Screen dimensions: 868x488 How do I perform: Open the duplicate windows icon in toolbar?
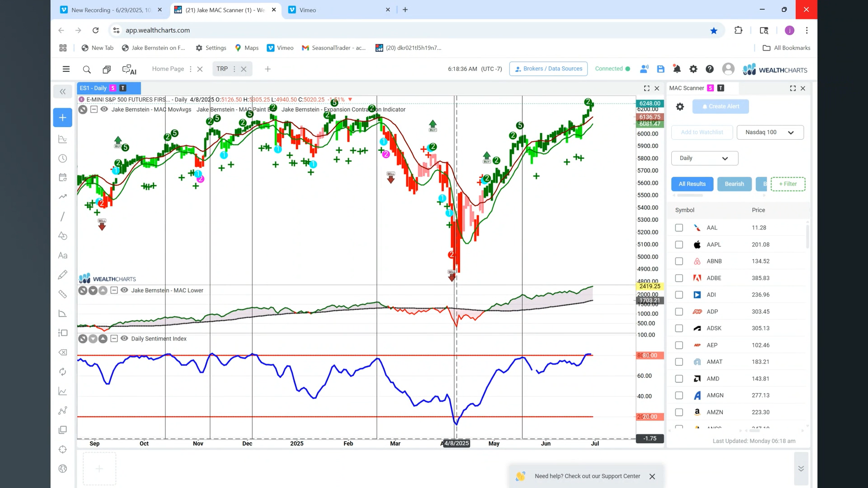(107, 69)
